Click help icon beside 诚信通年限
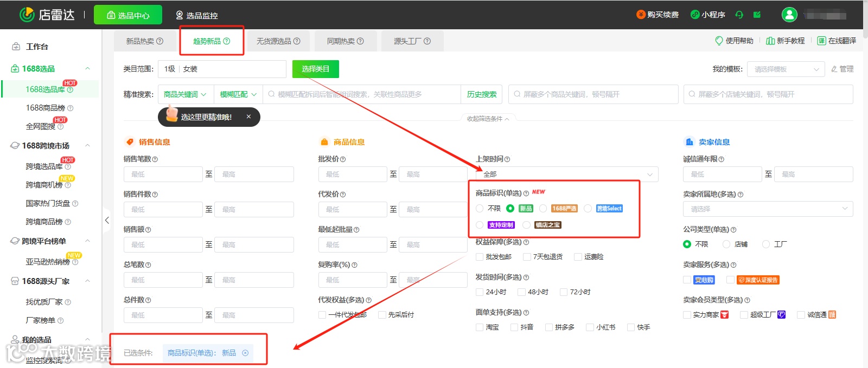Image resolution: width=868 pixels, height=368 pixels. (x=721, y=159)
